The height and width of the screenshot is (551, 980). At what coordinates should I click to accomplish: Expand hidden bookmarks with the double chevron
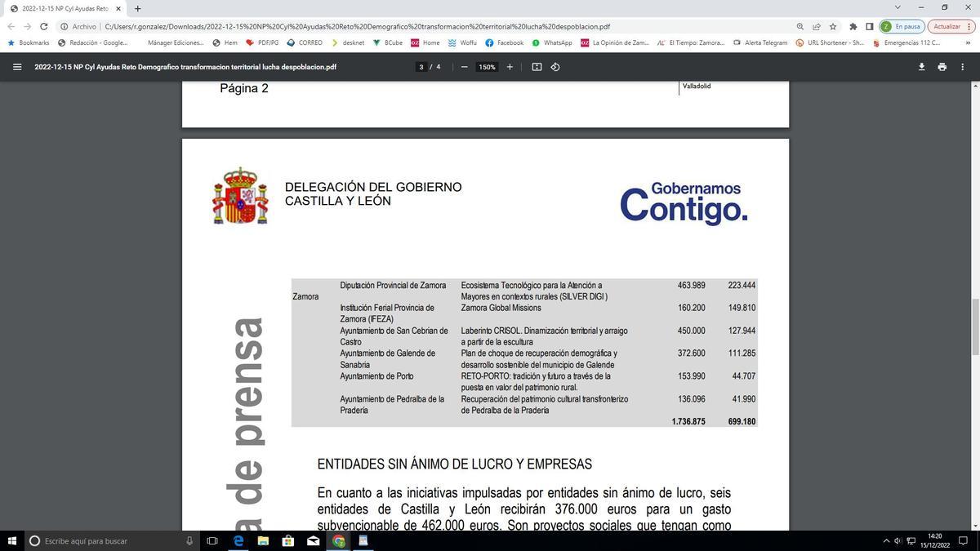(969, 42)
